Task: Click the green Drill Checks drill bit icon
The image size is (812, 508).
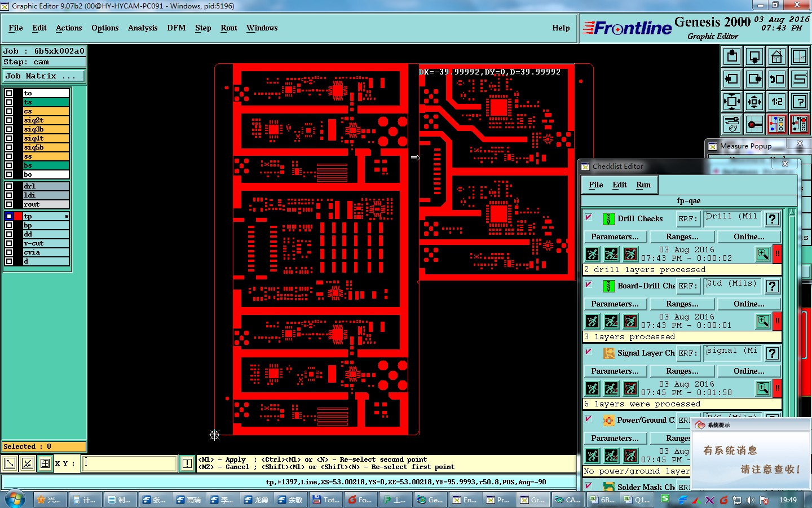Action: tap(608, 219)
